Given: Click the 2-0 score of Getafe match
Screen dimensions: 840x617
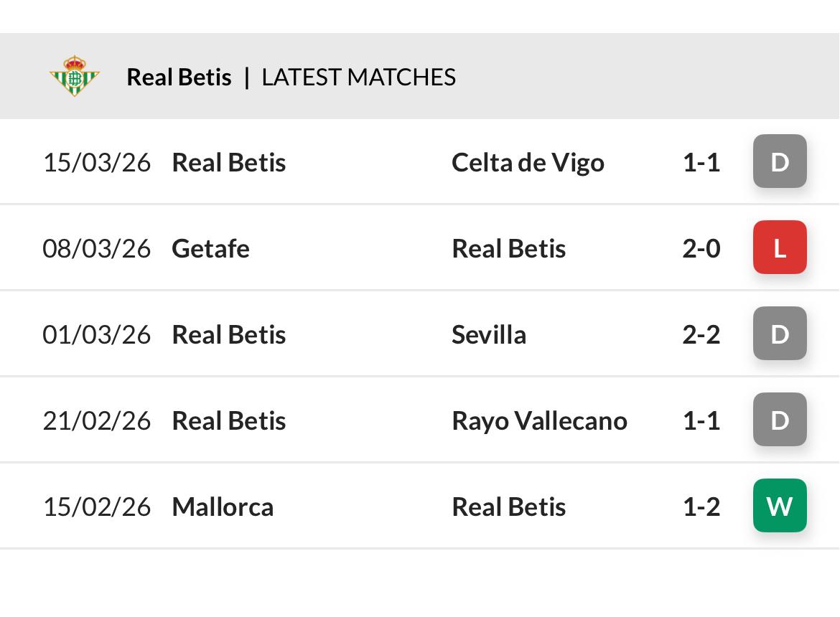Looking at the screenshot, I should pos(701,249).
